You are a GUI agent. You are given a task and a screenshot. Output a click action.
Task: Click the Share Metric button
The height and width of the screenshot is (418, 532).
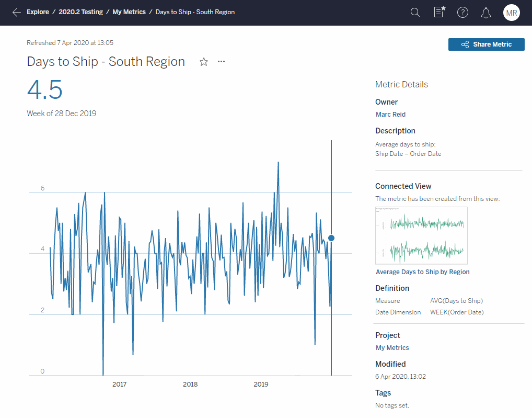[486, 44]
